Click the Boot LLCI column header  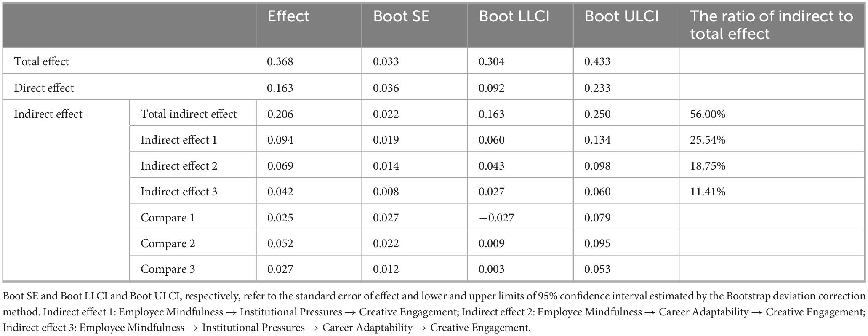[x=514, y=17]
